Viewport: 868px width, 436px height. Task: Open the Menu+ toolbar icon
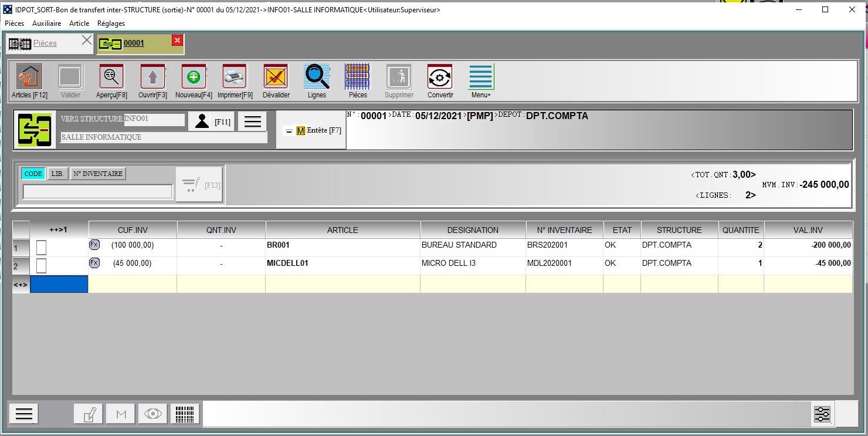pos(481,77)
